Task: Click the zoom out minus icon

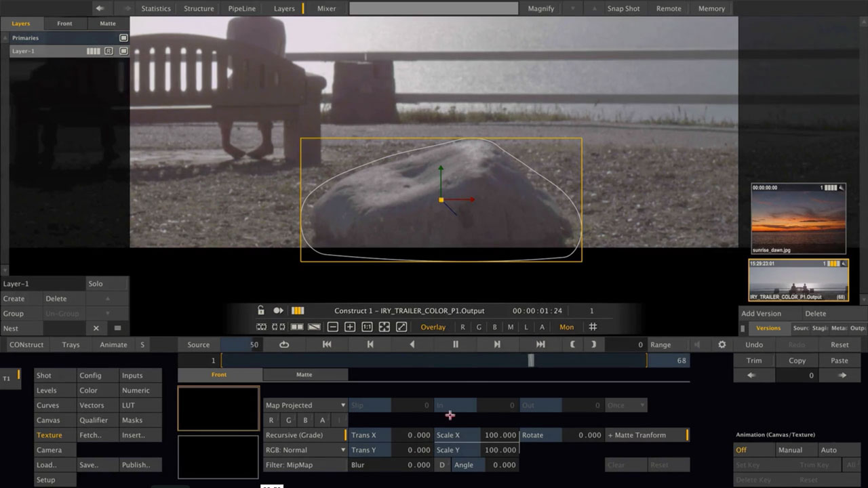Action: coord(332,327)
